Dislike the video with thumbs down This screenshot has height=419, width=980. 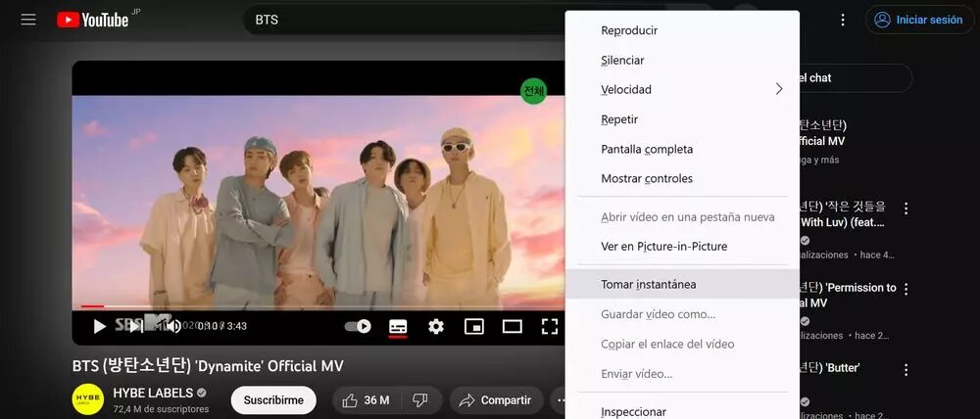tap(420, 399)
